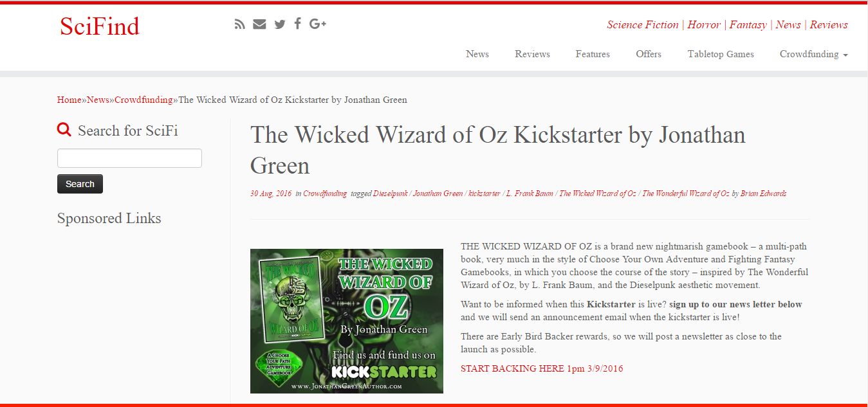Click START BACKING HERE link
This screenshot has width=868, height=407.
point(542,368)
